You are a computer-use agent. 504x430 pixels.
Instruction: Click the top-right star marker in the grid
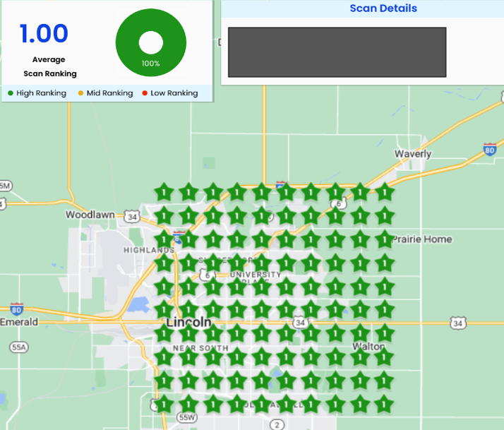(384, 191)
